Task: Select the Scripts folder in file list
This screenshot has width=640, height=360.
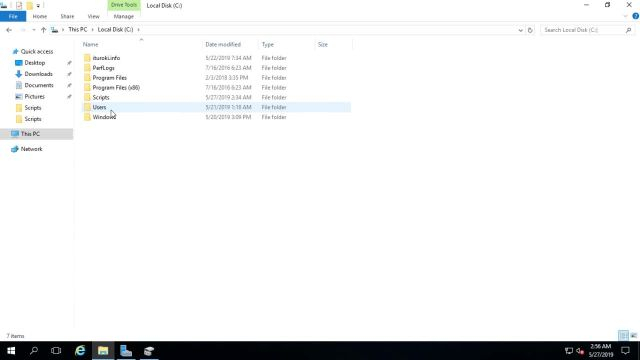Action: pyautogui.click(x=101, y=97)
